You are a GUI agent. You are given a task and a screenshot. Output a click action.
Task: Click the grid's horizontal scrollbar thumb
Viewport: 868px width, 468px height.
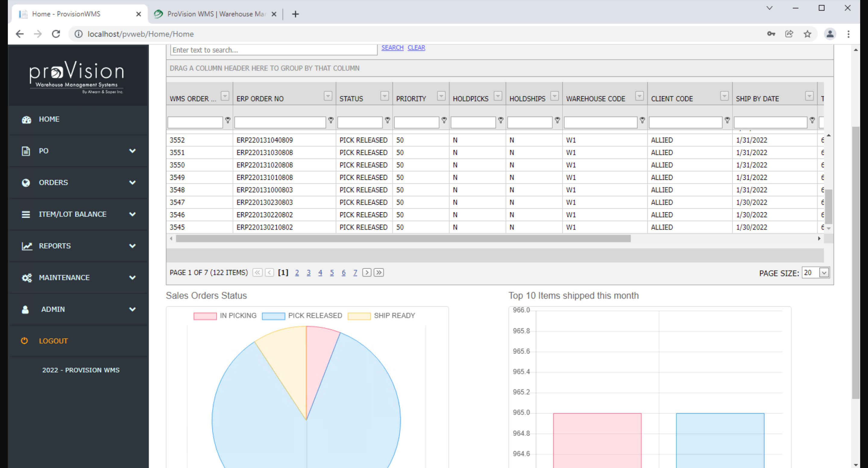click(x=403, y=239)
